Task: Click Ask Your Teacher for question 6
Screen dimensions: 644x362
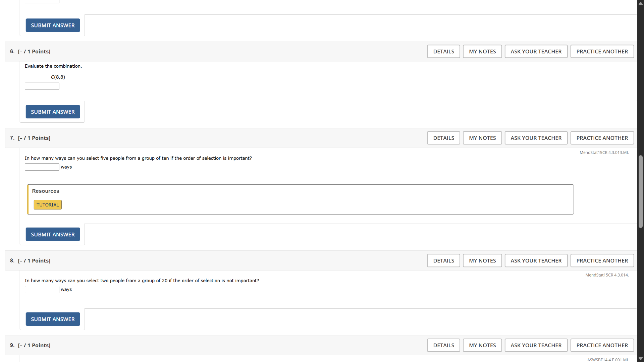Action: coord(536,51)
